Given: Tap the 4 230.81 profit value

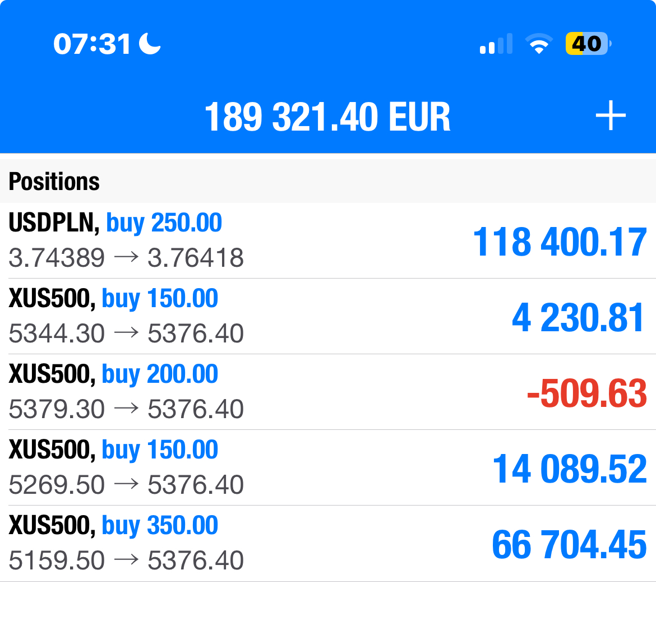Looking at the screenshot, I should click(578, 317).
